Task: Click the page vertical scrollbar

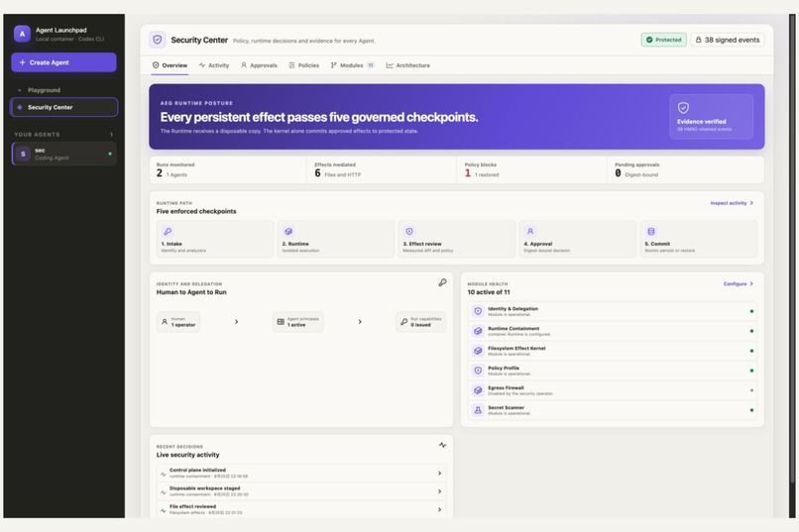Action: point(792,250)
